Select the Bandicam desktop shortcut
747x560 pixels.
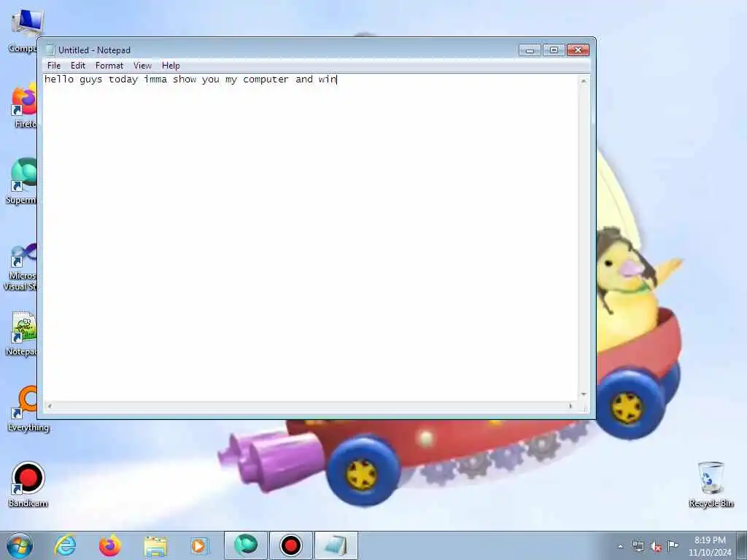28,485
